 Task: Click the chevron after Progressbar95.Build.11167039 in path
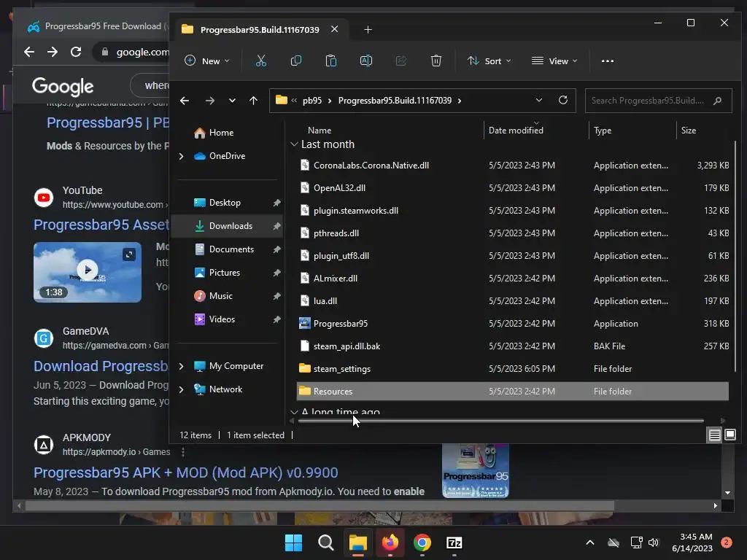[460, 101]
